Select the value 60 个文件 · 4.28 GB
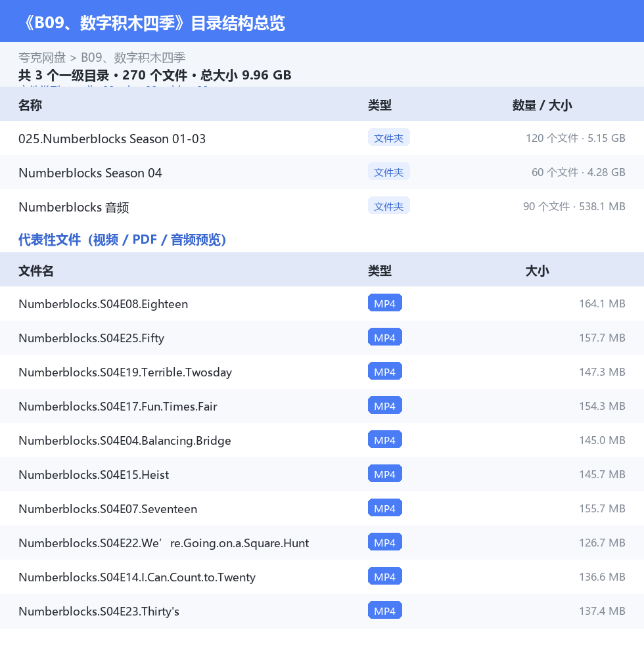The image size is (644, 649). click(x=578, y=172)
